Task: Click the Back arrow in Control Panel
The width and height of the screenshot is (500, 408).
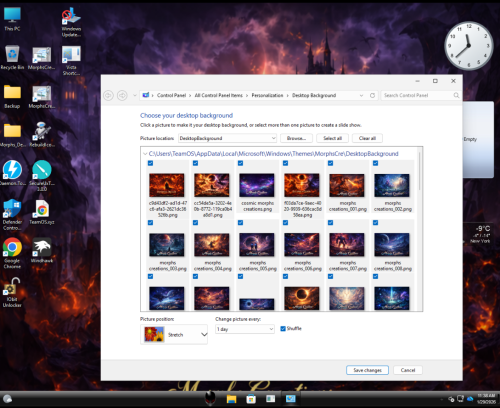Action: coord(108,96)
